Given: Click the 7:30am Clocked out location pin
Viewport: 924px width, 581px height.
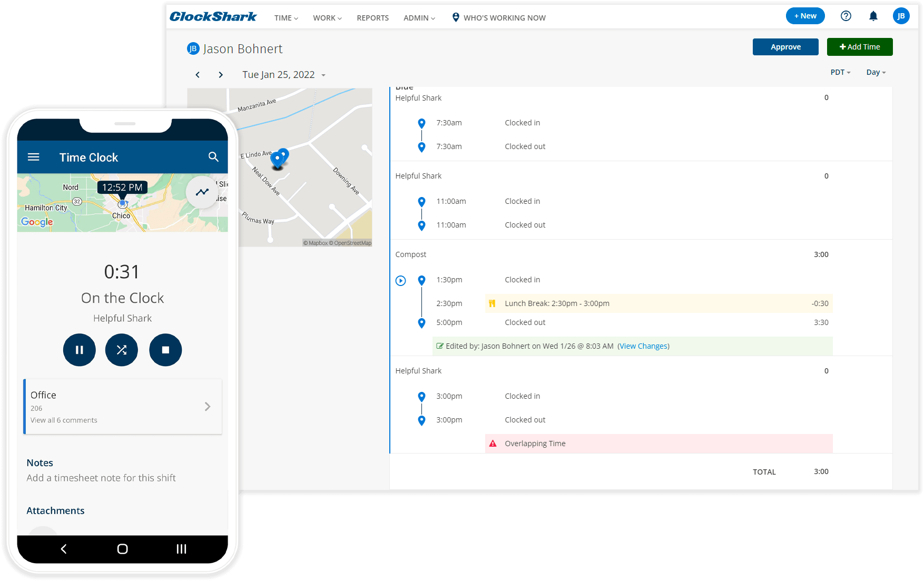Looking at the screenshot, I should (421, 147).
